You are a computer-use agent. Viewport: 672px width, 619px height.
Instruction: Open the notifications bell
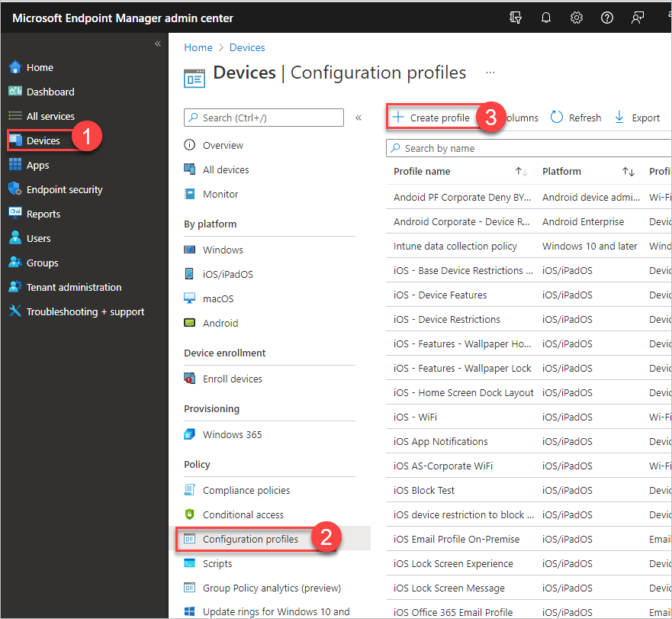point(545,18)
